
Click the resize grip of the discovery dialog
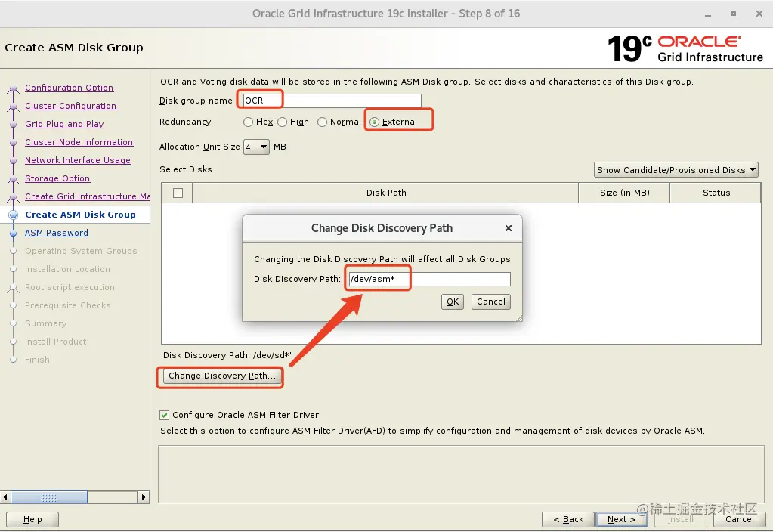coord(519,319)
